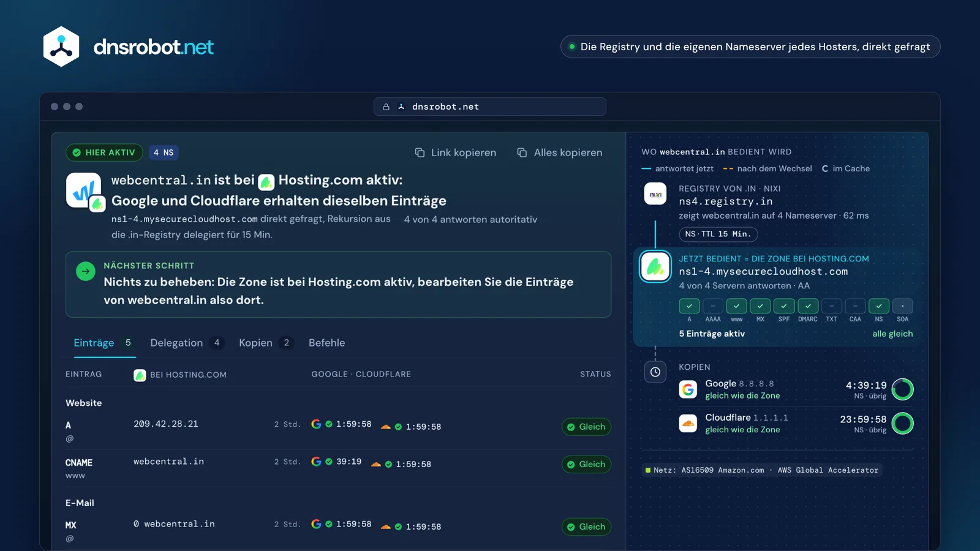Image resolution: width=980 pixels, height=551 pixels.
Task: Click the clock icon next to Kopien
Action: coord(655,372)
